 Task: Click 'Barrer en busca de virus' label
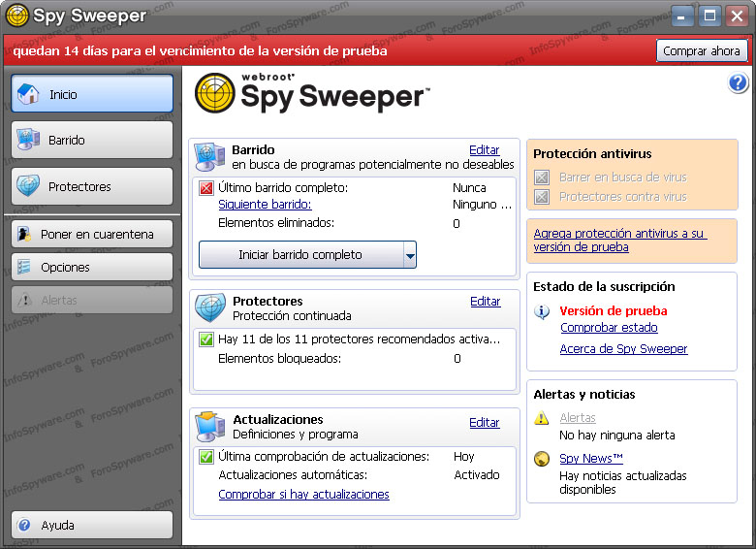[x=623, y=178]
